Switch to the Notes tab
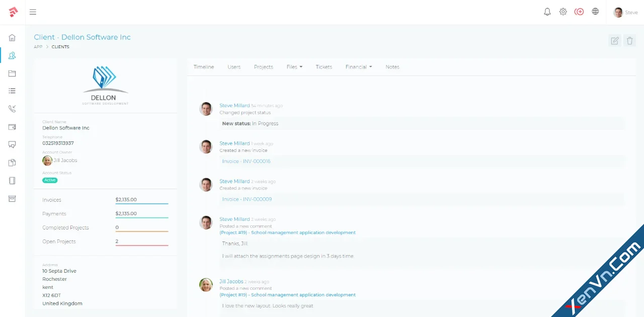This screenshot has width=644, height=317. click(x=392, y=66)
